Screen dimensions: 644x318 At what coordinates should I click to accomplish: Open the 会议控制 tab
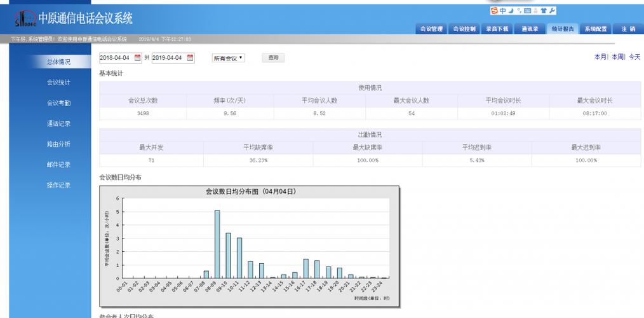pos(464,29)
